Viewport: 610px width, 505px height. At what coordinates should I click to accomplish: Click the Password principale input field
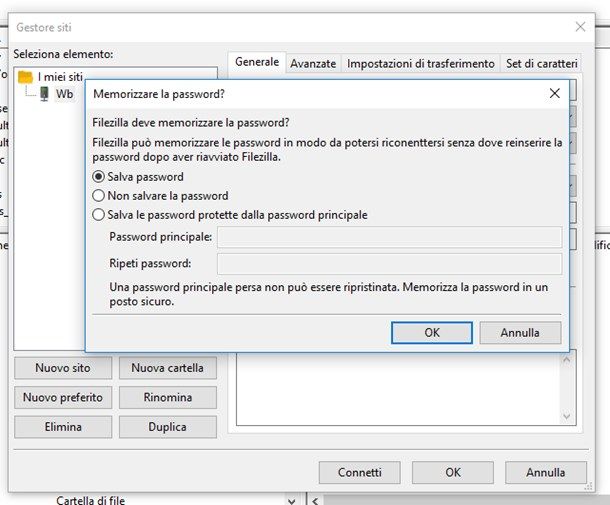click(389, 237)
